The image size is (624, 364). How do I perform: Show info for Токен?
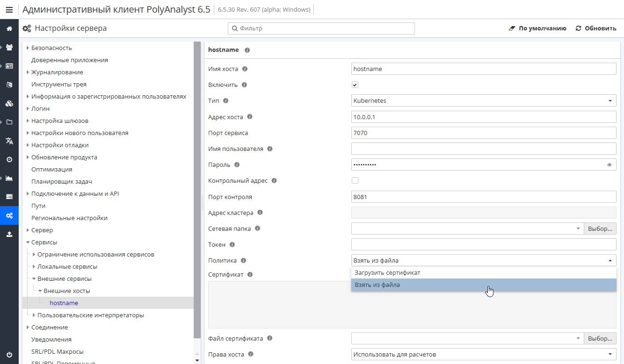pyautogui.click(x=232, y=244)
